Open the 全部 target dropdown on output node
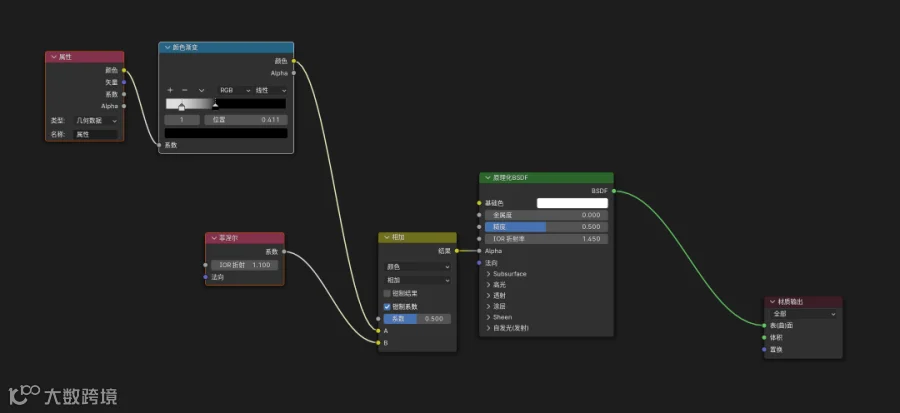This screenshot has width=900, height=413. point(804,314)
